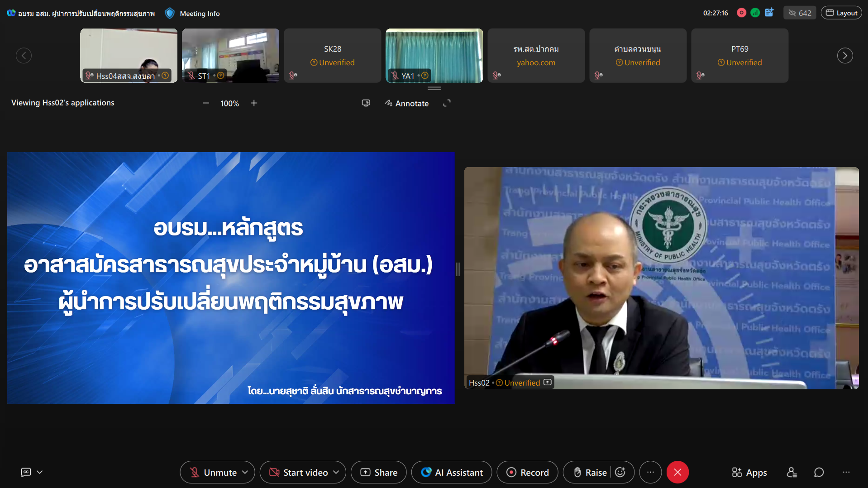
Task: Click the green network statistics icon
Action: [755, 13]
